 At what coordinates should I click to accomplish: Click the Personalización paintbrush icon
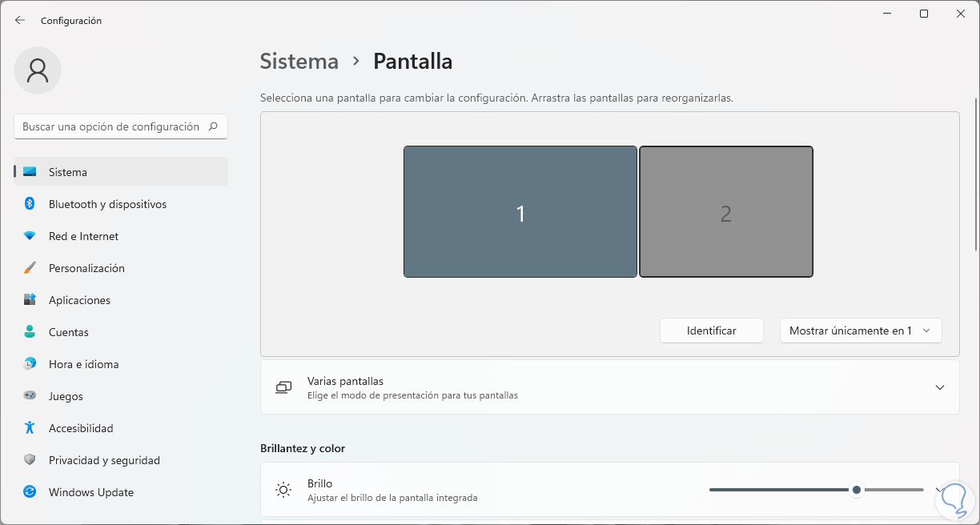click(x=30, y=268)
